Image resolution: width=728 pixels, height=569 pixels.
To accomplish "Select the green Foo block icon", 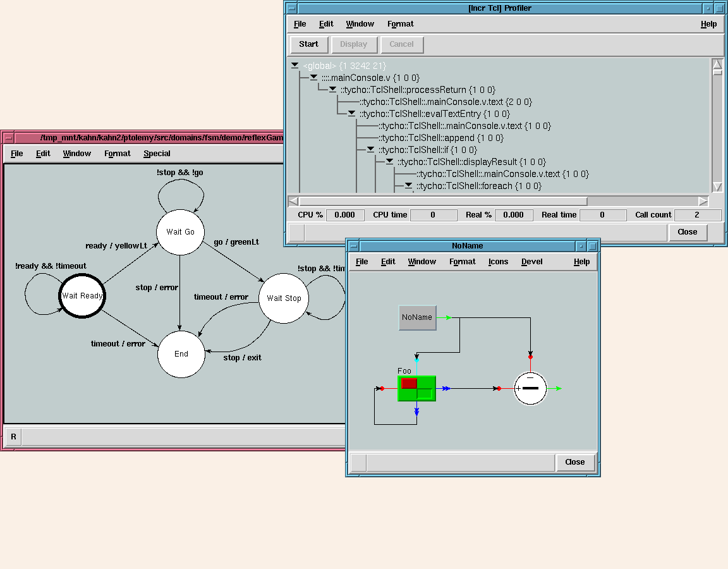I will [416, 388].
